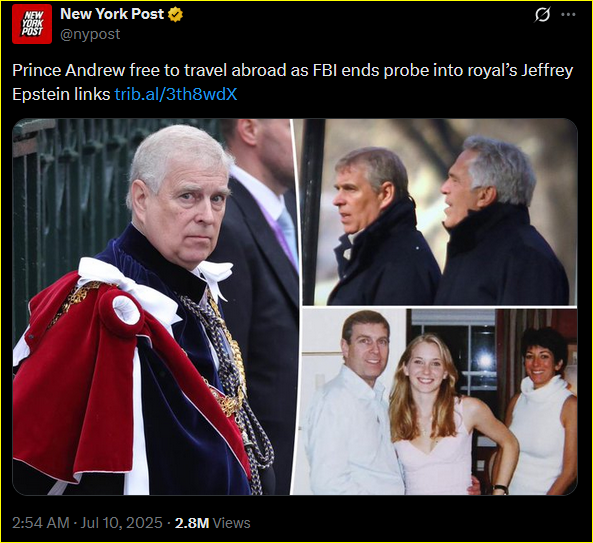The width and height of the screenshot is (593, 543).
Task: Click the gold verified badge
Action: (x=175, y=14)
